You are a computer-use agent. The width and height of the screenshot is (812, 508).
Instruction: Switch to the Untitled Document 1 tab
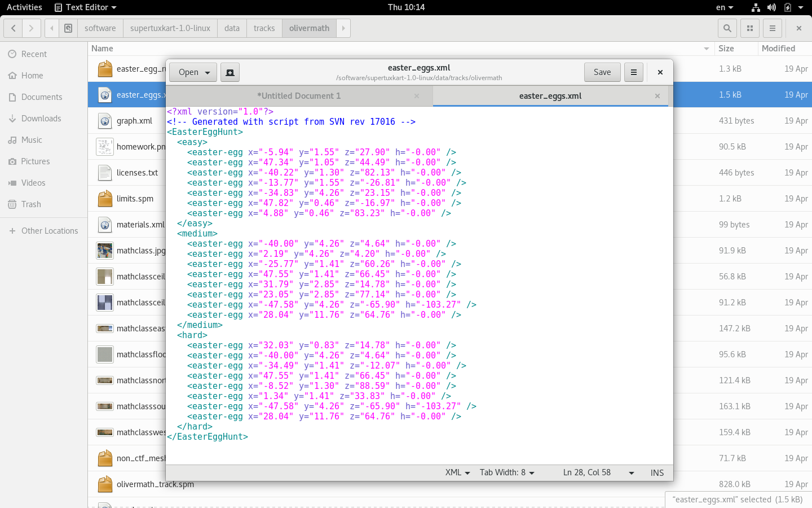299,96
